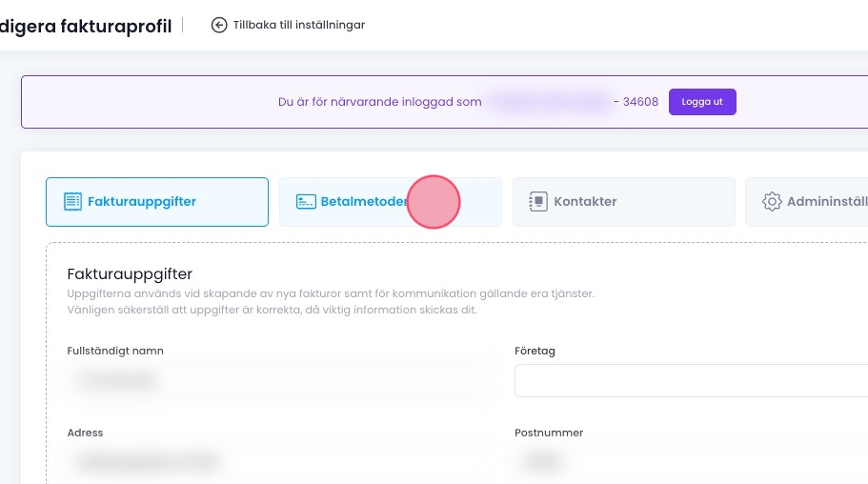Click the invoice icon on Fakturauppgifter tab
Viewport: 868px width, 484px height.
coord(72,202)
